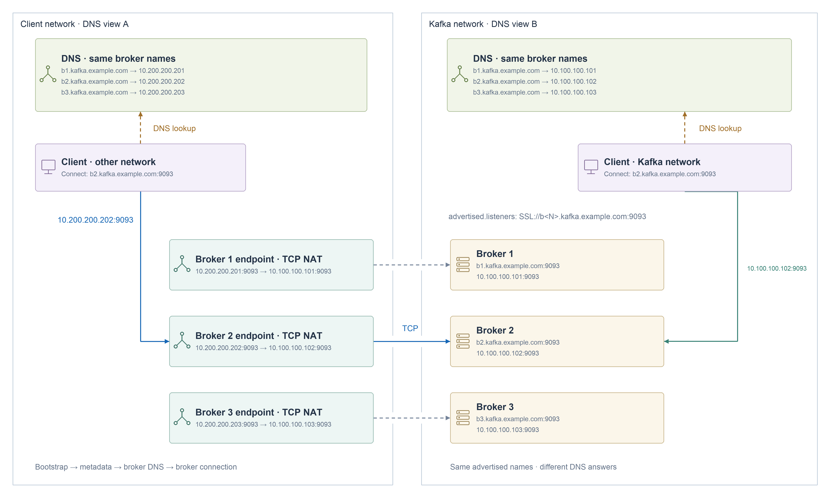Click the Broker 3 server stack icon

point(463,418)
